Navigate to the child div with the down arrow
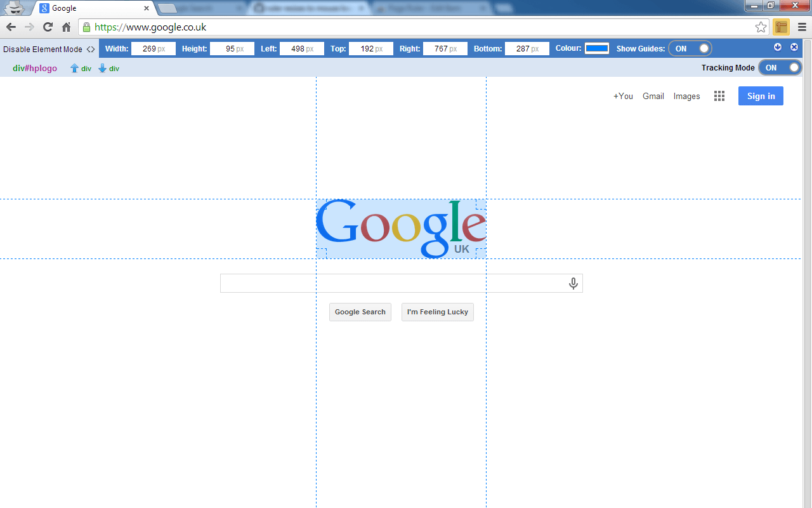The image size is (812, 508). click(103, 68)
